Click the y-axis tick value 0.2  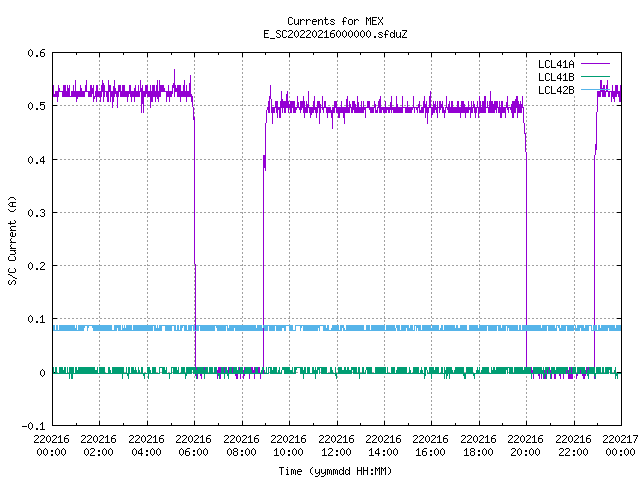[36, 266]
